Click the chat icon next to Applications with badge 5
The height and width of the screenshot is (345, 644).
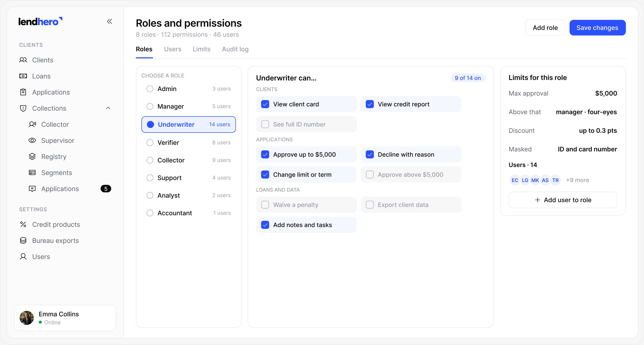(32, 189)
